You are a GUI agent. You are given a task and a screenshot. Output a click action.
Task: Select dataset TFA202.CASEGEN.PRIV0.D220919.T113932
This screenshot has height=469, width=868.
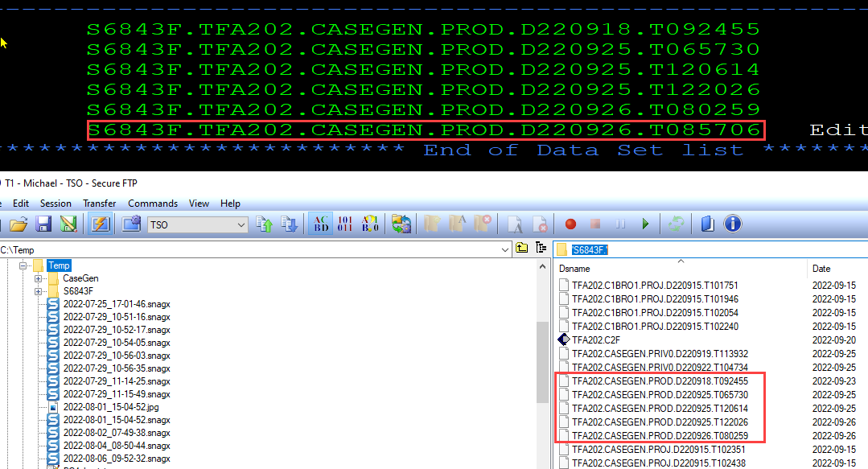(660, 354)
